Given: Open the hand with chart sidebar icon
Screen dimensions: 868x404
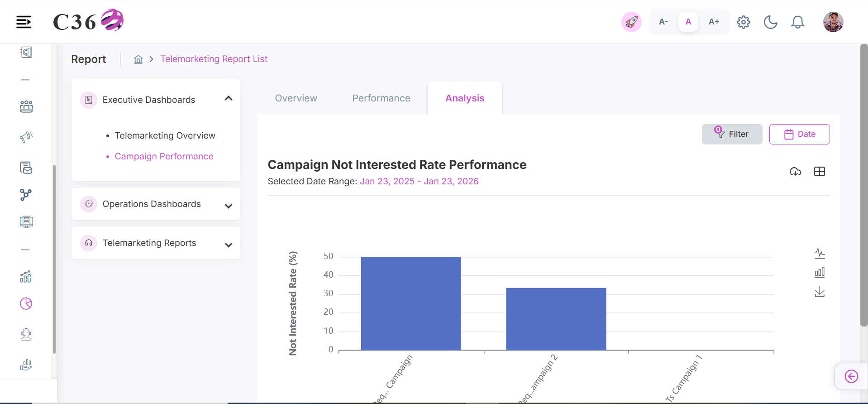Looking at the screenshot, I should [26, 365].
